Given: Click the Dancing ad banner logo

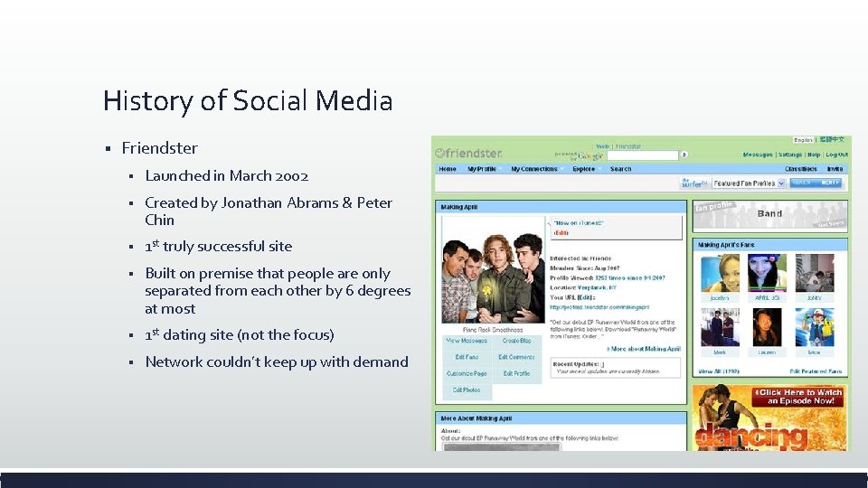Looking at the screenshot, I should [750, 436].
